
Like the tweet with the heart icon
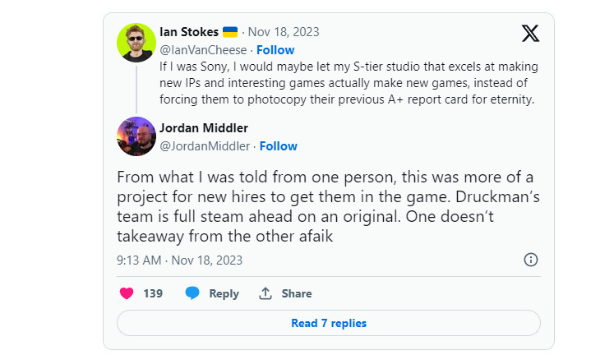(127, 293)
